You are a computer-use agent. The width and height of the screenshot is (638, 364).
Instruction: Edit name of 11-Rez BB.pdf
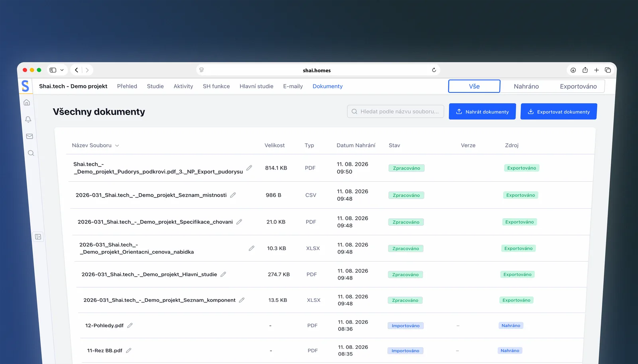[x=129, y=350]
